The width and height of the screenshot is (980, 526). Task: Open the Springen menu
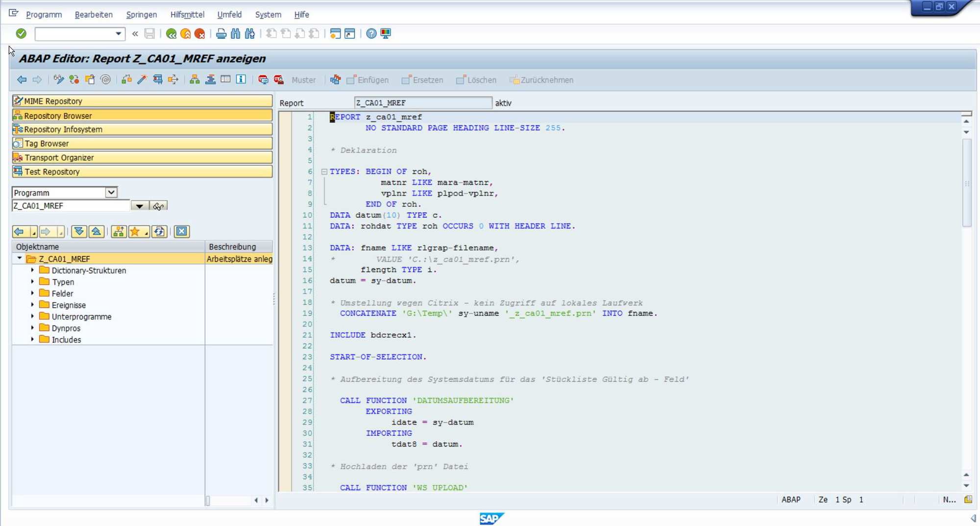[141, 14]
